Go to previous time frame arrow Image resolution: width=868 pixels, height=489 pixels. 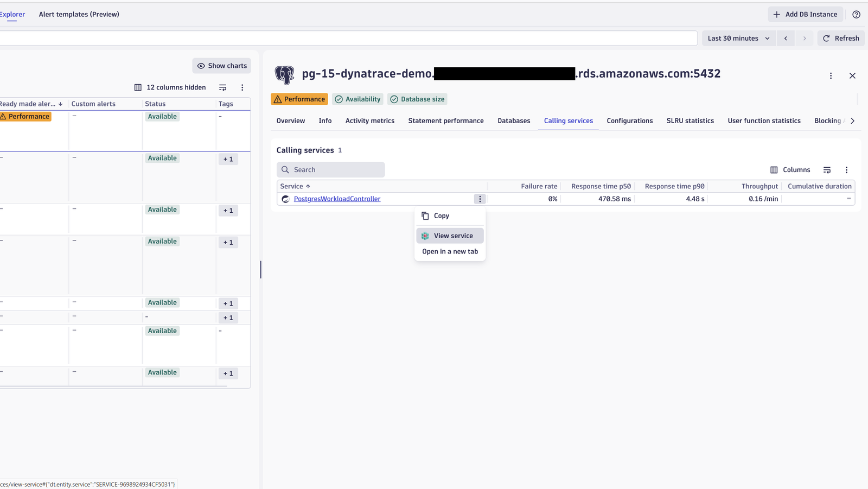click(786, 39)
